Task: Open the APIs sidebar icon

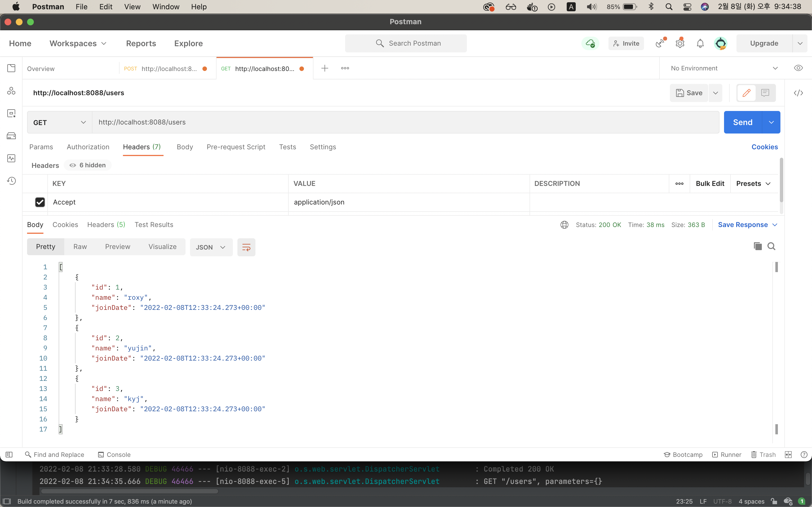Action: click(11, 91)
